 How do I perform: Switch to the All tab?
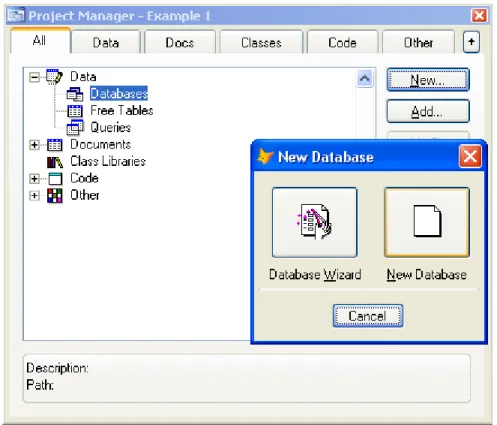coord(40,41)
